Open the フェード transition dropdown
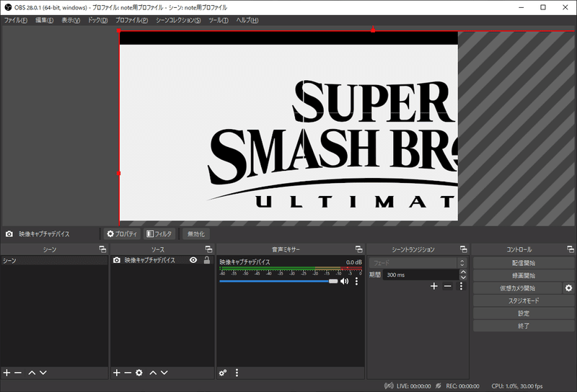Screen dimensions: 577x392 418,262
